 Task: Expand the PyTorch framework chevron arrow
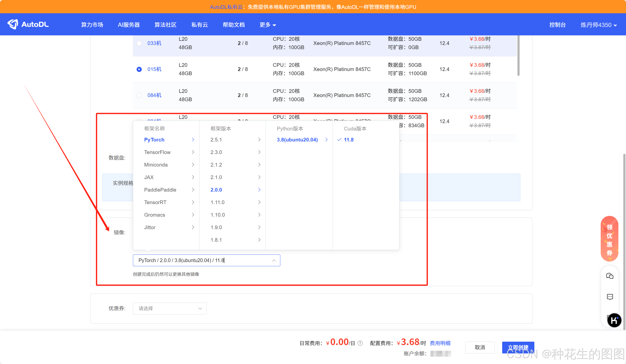click(x=193, y=140)
